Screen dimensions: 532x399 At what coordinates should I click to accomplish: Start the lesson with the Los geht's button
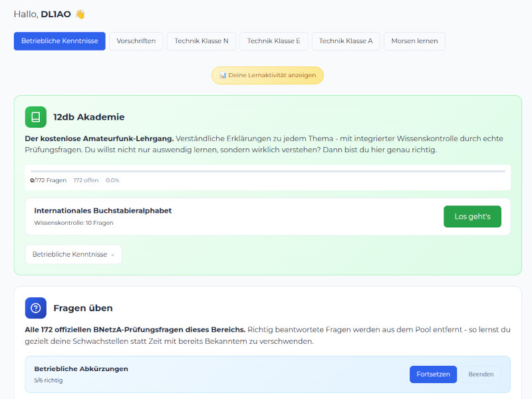click(472, 216)
